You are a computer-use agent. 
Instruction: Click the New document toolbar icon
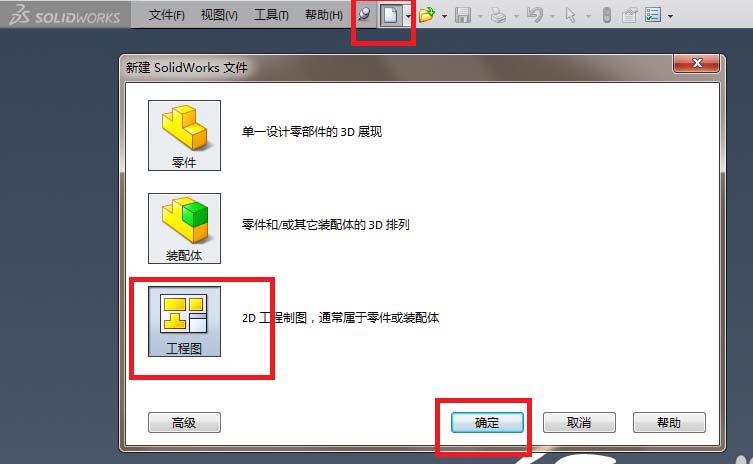click(390, 15)
